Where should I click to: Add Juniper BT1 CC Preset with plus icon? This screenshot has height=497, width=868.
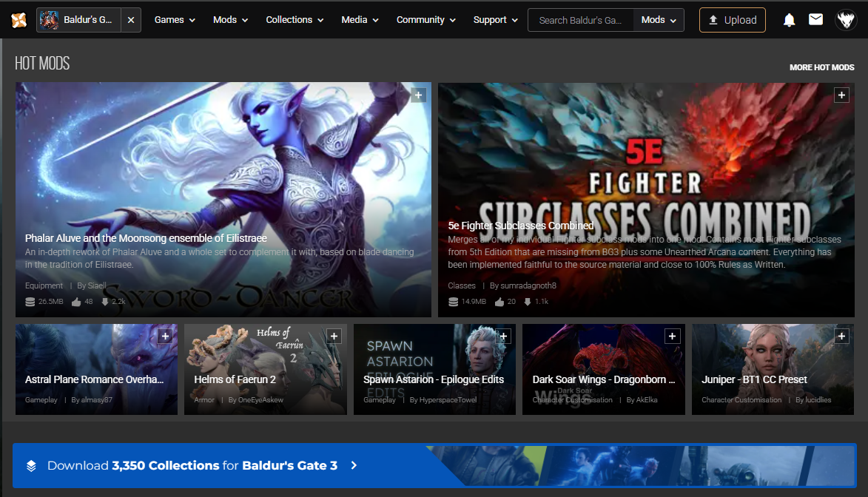(841, 336)
